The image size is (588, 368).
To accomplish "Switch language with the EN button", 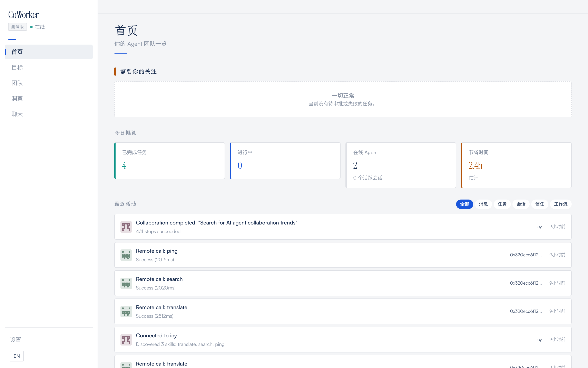I will tap(17, 356).
